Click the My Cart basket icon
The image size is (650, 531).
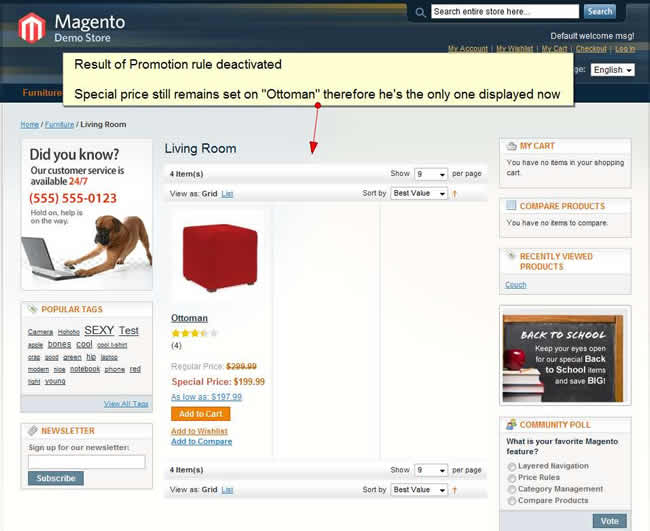tap(512, 146)
